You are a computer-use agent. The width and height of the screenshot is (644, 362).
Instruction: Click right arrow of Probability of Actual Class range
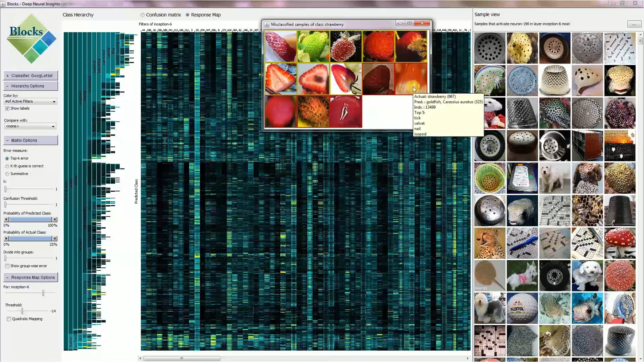click(54, 238)
